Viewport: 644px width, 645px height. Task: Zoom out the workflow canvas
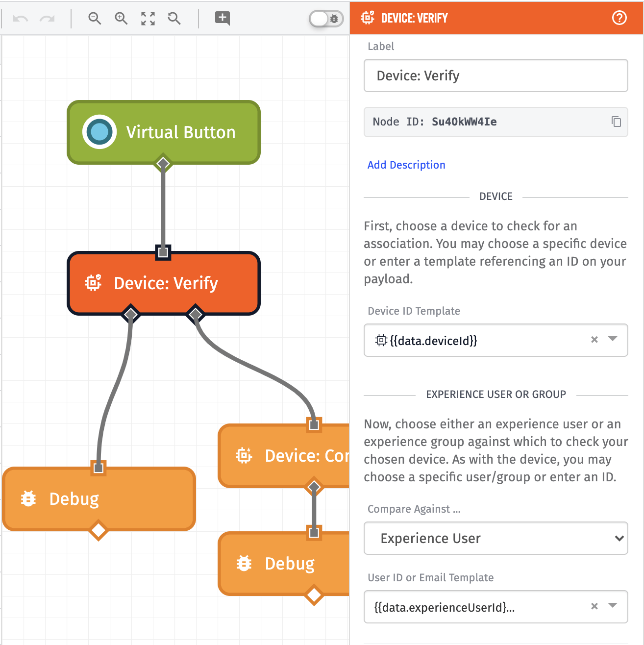coord(95,19)
